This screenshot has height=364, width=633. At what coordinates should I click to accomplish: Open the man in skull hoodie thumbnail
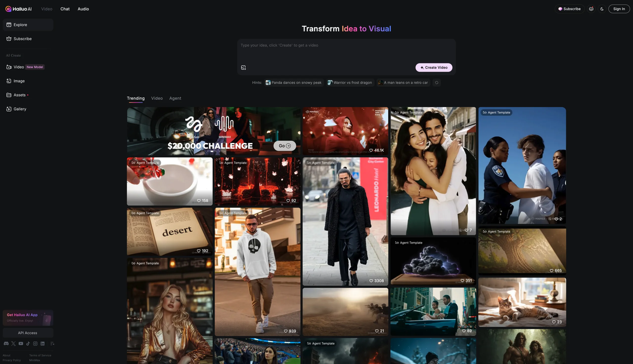[257, 272]
